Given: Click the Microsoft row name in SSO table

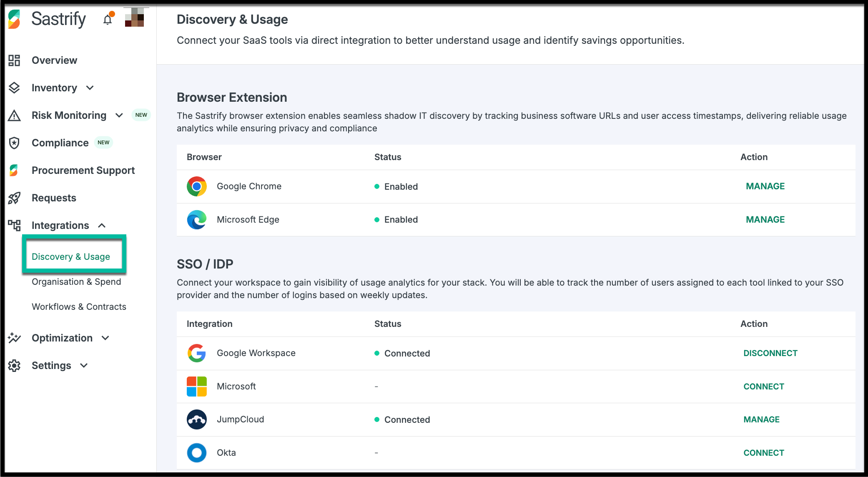Looking at the screenshot, I should pyautogui.click(x=236, y=387).
